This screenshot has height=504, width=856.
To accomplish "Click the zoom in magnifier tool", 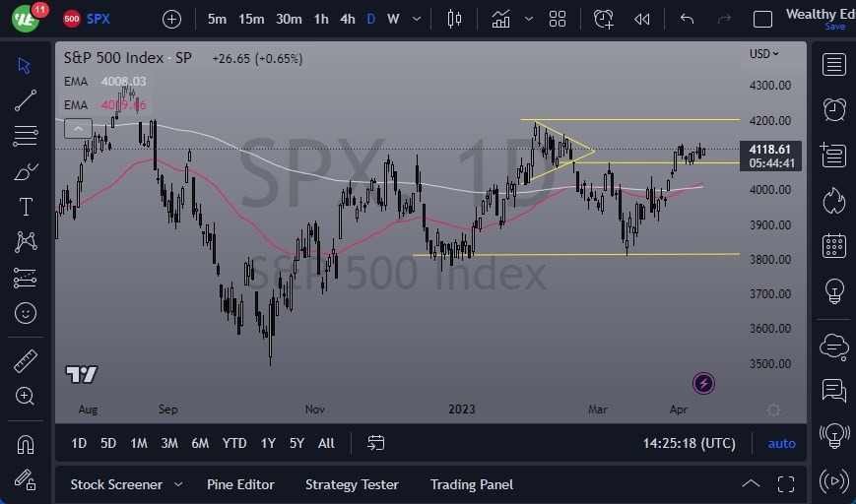I will click(x=26, y=396).
